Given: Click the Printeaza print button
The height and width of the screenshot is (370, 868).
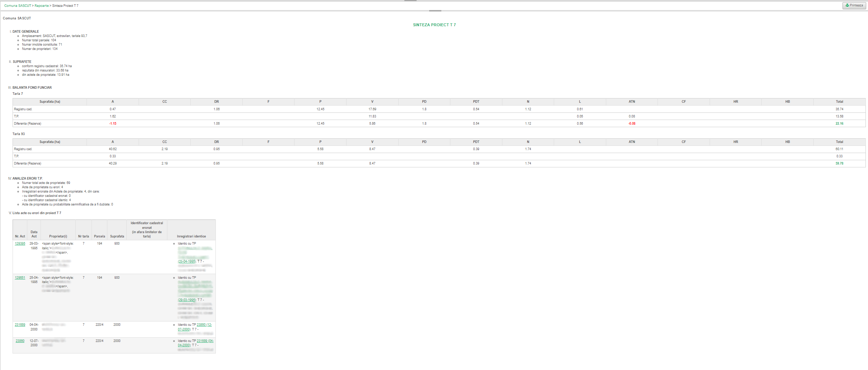Looking at the screenshot, I should (x=854, y=5).
